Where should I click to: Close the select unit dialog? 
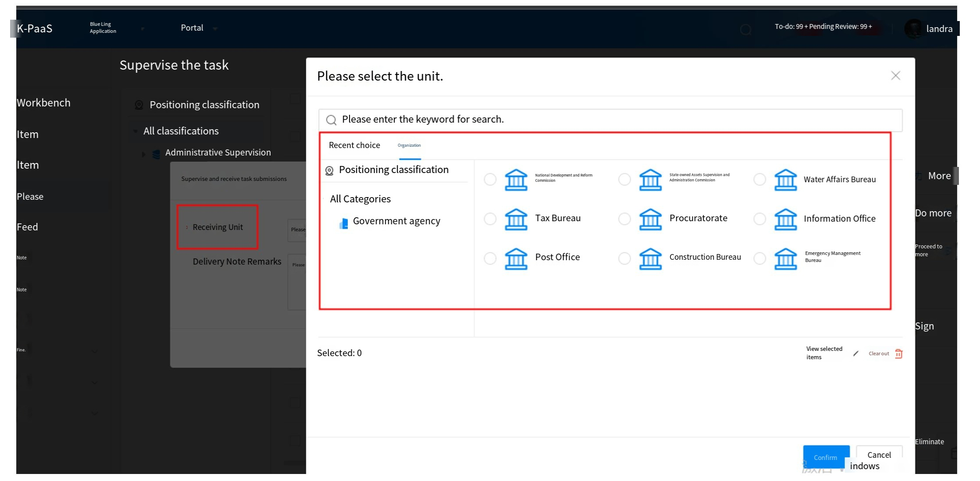pyautogui.click(x=895, y=76)
